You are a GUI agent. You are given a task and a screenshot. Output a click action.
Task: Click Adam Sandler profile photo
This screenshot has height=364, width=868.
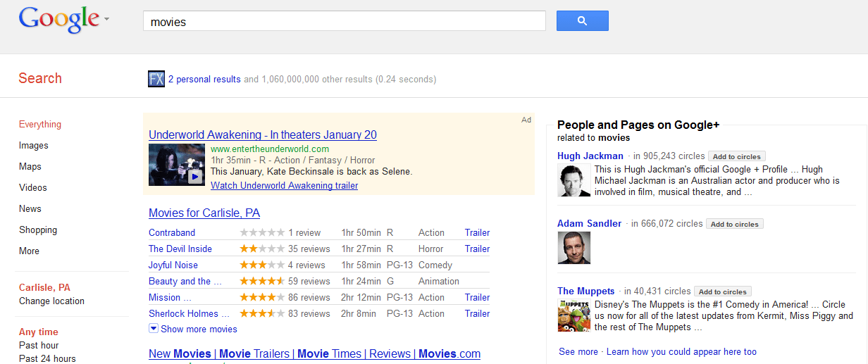573,248
